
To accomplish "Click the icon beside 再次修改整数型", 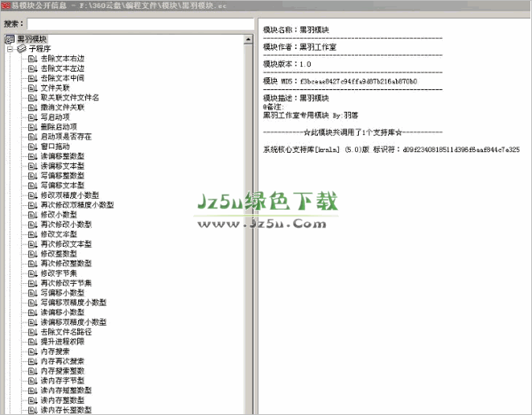I will click(33, 264).
